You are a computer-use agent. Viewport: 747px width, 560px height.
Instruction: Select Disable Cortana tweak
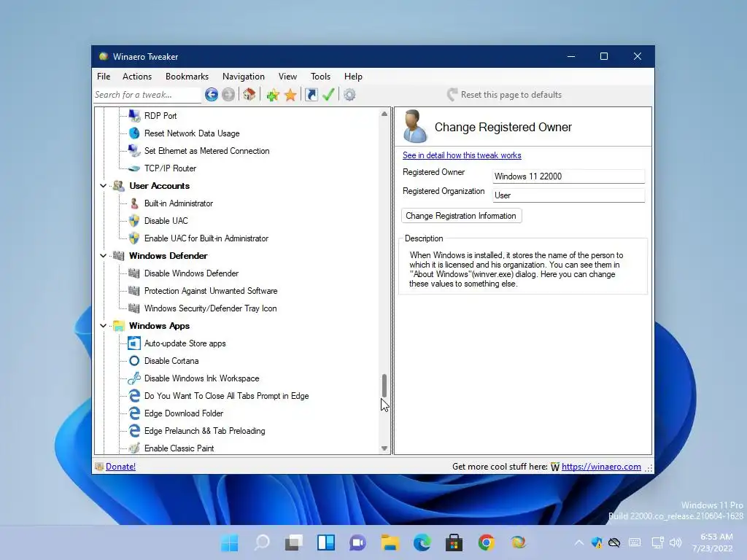point(171,361)
